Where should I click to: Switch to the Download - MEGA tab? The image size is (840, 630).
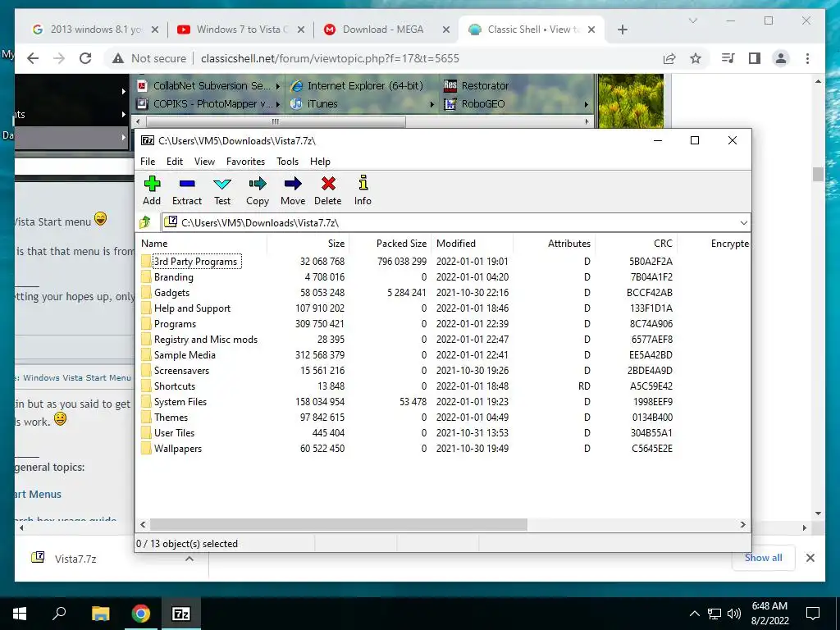[x=383, y=30]
